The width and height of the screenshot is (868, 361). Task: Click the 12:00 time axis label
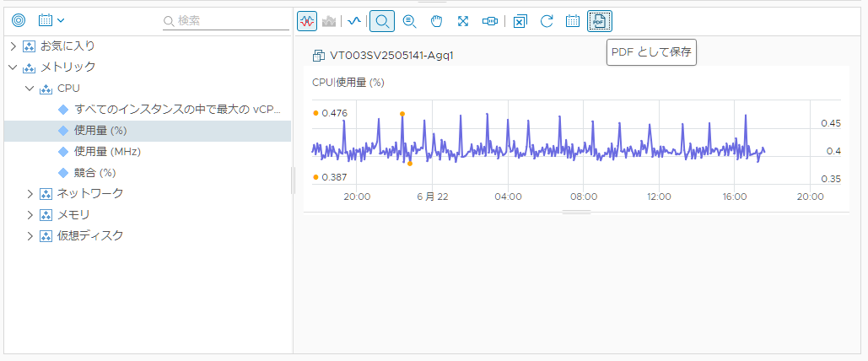pyautogui.click(x=660, y=196)
